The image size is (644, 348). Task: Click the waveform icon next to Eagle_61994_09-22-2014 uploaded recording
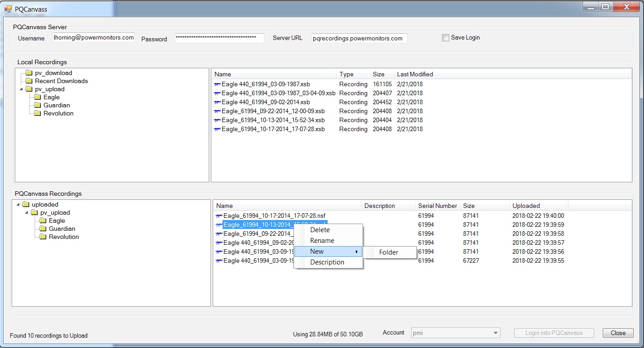click(219, 233)
